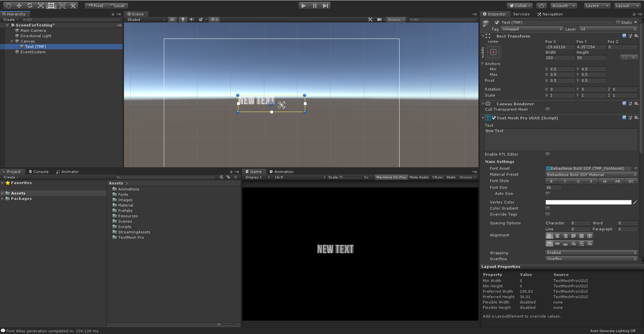644x334 pixels.
Task: Click the SC small caps style button
Action: click(x=631, y=181)
